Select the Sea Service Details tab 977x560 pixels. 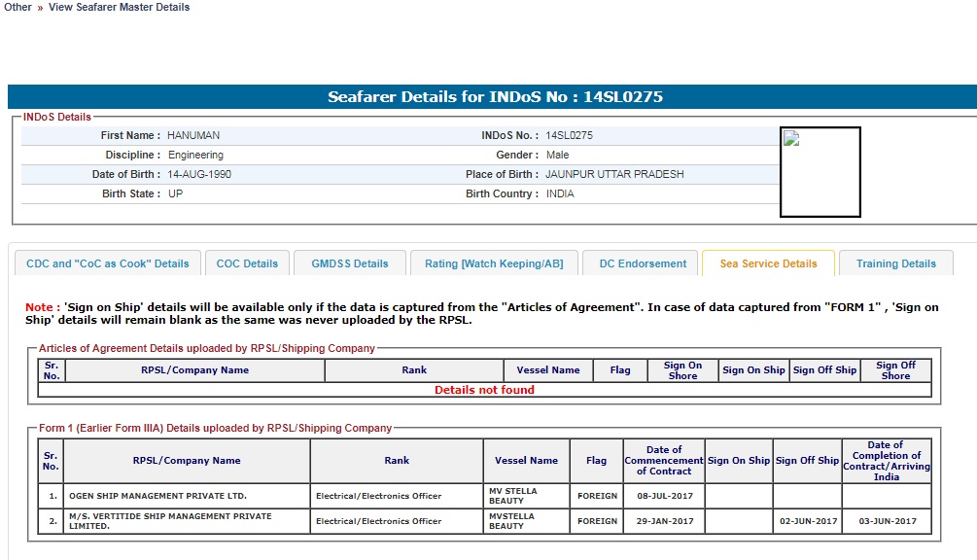[x=768, y=263]
